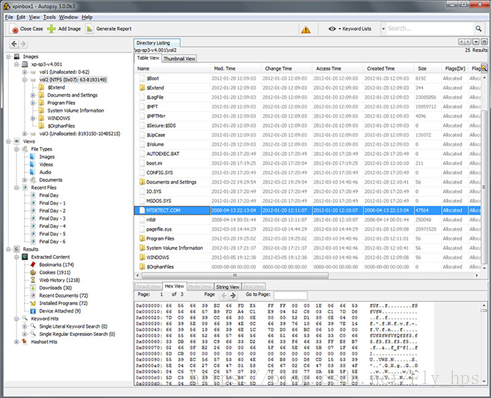Click the Close Case icon
Screen dimensions: 491x398
(15, 29)
